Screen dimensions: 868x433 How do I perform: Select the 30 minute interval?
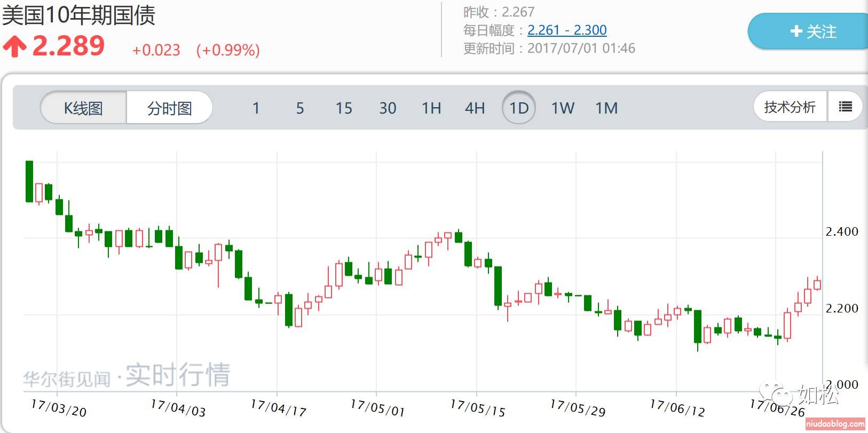coord(388,108)
